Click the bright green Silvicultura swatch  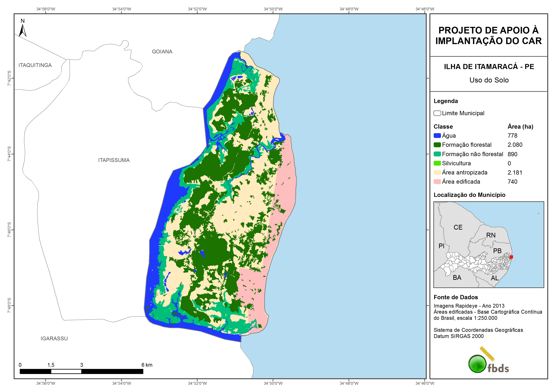click(437, 163)
